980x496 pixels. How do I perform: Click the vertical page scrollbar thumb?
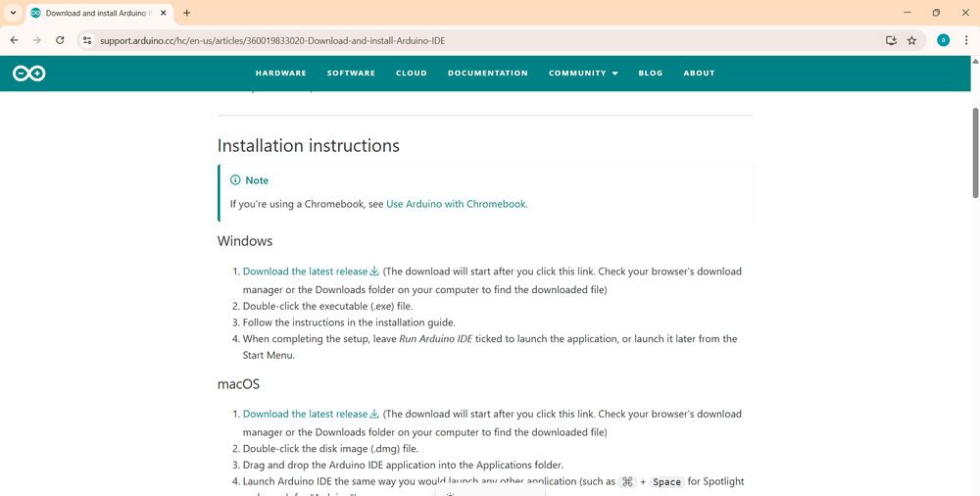pyautogui.click(x=975, y=153)
